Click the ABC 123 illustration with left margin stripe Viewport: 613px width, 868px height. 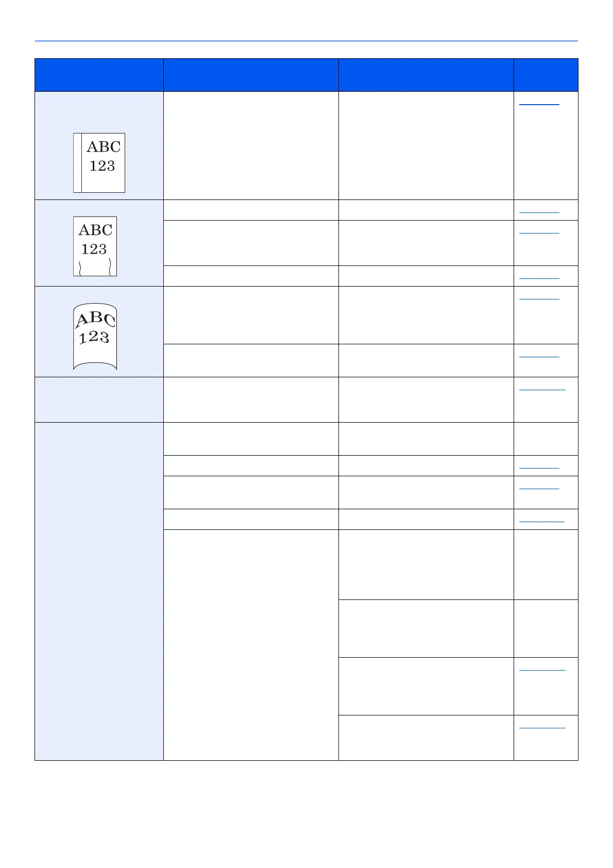[99, 162]
